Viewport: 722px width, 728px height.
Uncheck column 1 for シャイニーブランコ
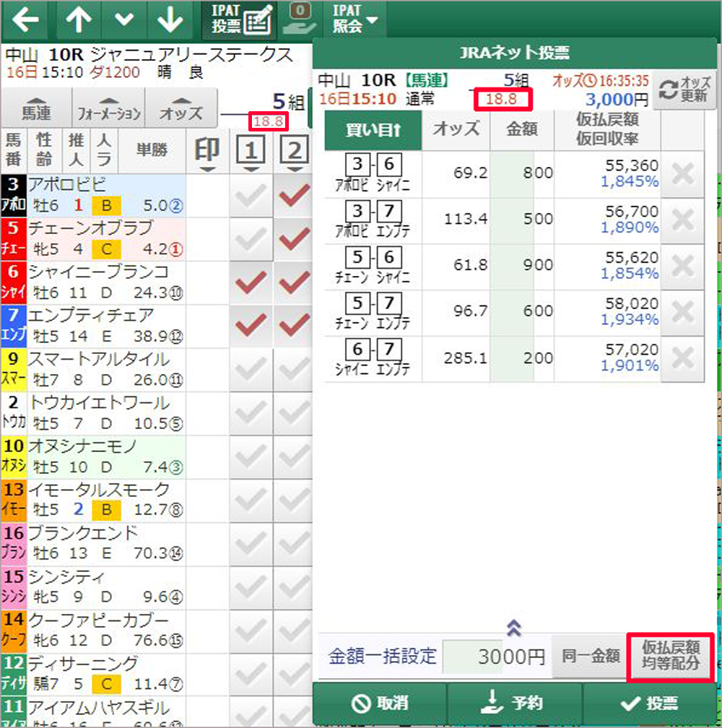coord(251,283)
